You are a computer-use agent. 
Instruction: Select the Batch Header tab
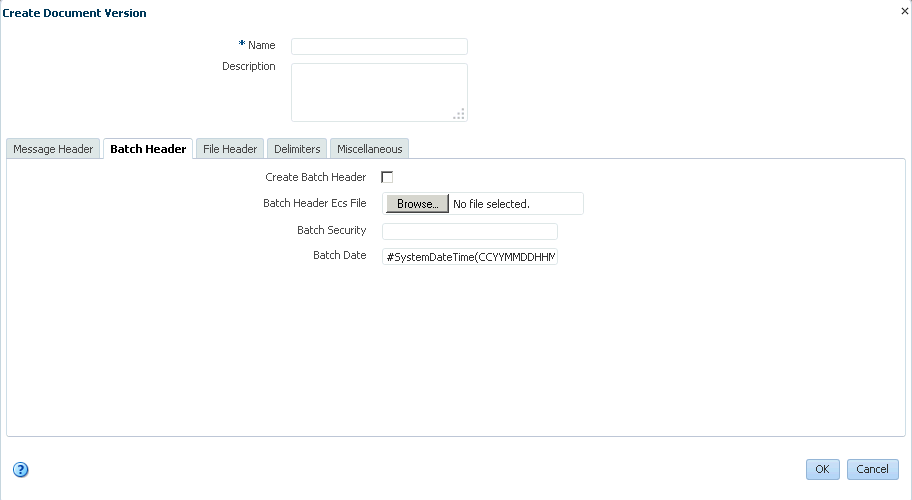point(148,149)
